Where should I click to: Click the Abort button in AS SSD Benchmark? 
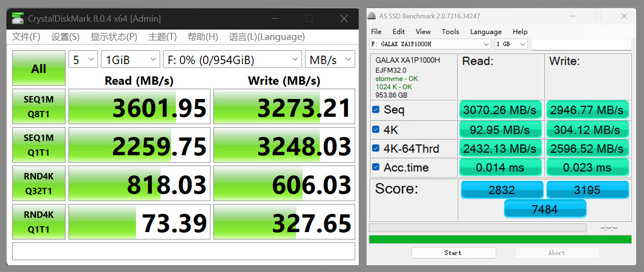coord(557,253)
